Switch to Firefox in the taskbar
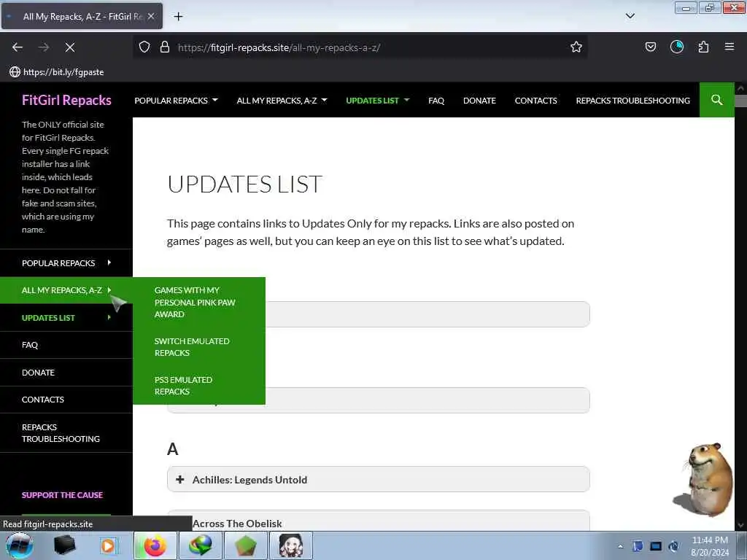The image size is (747, 560). click(155, 545)
